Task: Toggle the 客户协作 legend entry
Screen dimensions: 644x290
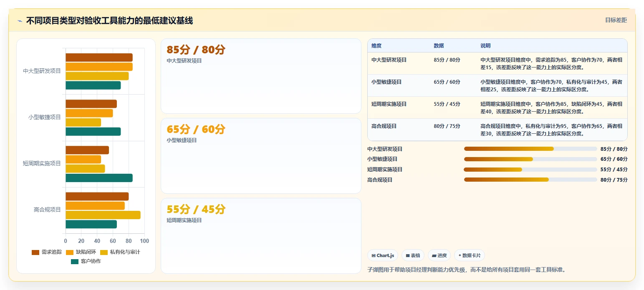Action: coord(86,261)
